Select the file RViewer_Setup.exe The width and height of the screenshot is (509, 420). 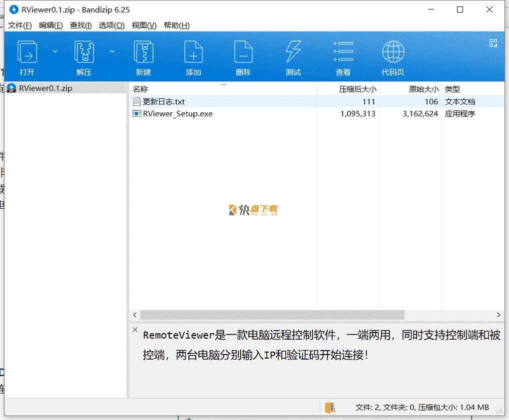tap(178, 113)
